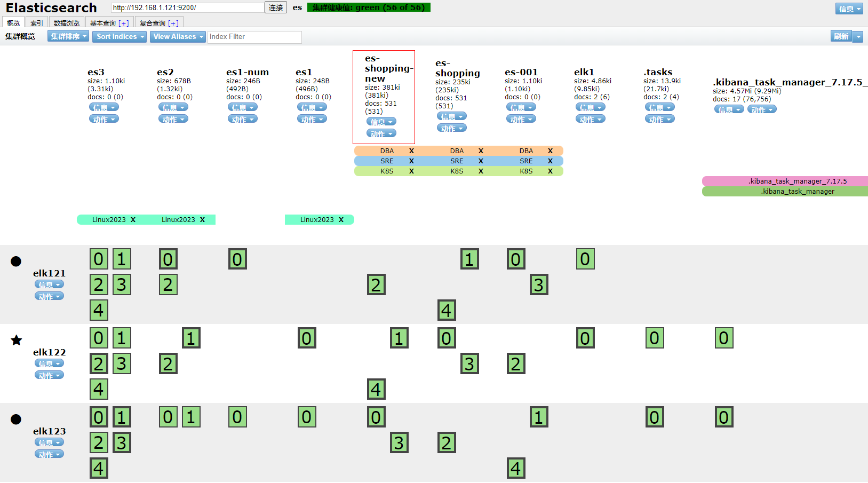
Task: Click es1-num shard 0 on node elk123
Action: coord(237,417)
